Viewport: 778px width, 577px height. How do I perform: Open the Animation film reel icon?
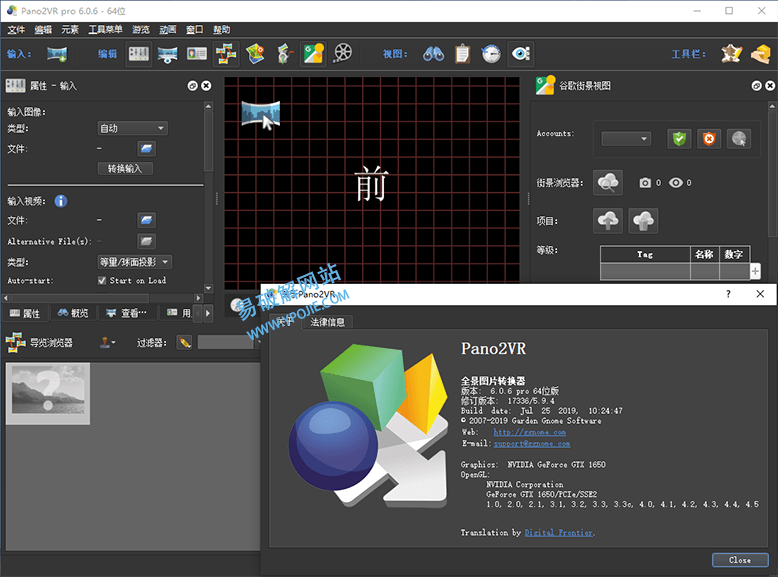pos(342,54)
